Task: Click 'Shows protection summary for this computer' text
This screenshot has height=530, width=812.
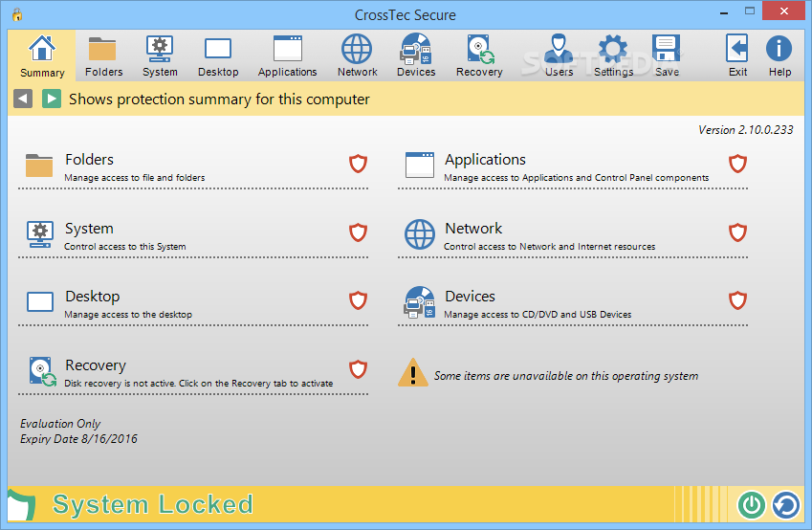Action: tap(219, 99)
